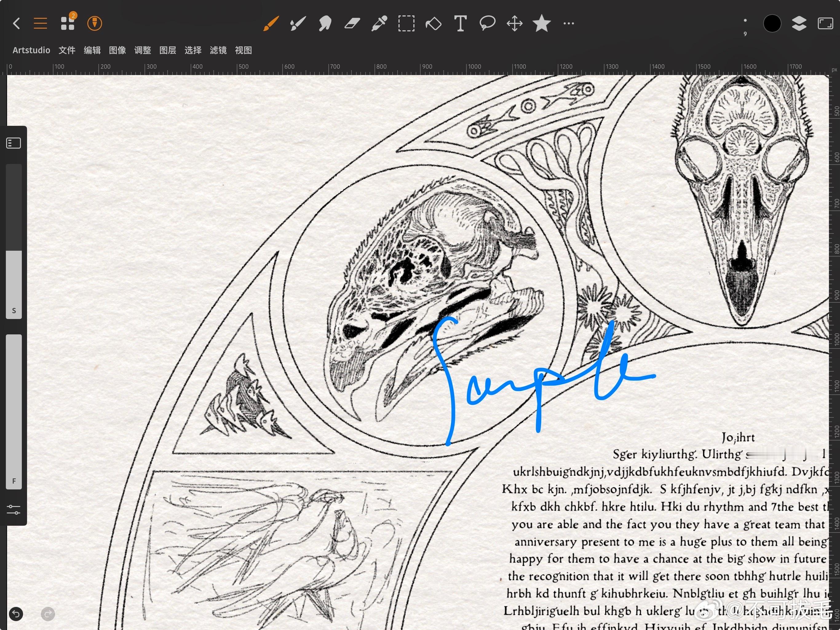
Task: Tap the orange pen stylus circle icon
Action: [95, 24]
